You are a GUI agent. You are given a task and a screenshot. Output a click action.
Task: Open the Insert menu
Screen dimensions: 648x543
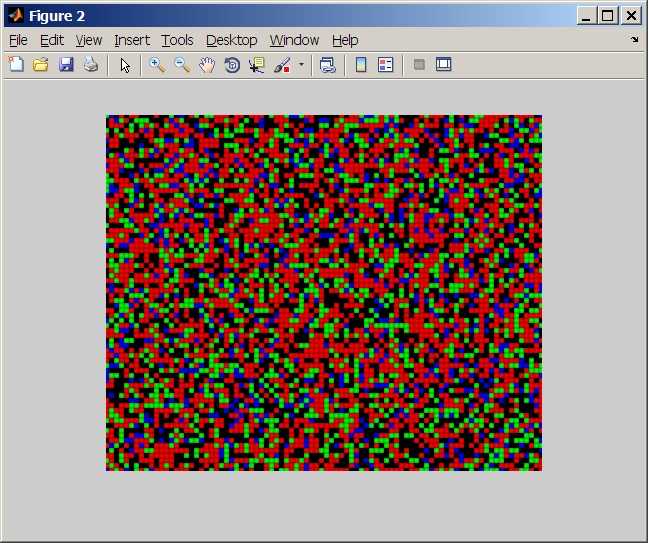coord(131,40)
